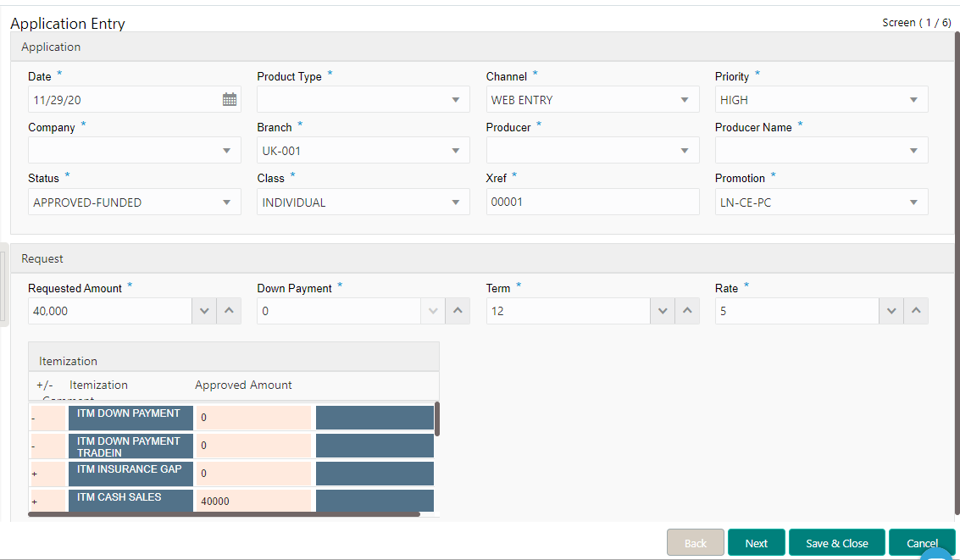Screen dimensions: 960x560
Task: Decrease the Requested Amount value
Action: click(204, 311)
